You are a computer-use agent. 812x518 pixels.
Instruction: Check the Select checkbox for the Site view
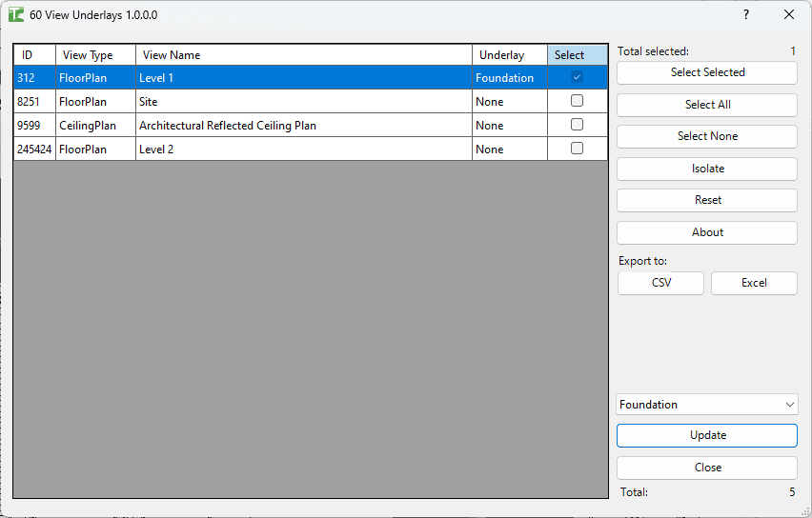[577, 101]
